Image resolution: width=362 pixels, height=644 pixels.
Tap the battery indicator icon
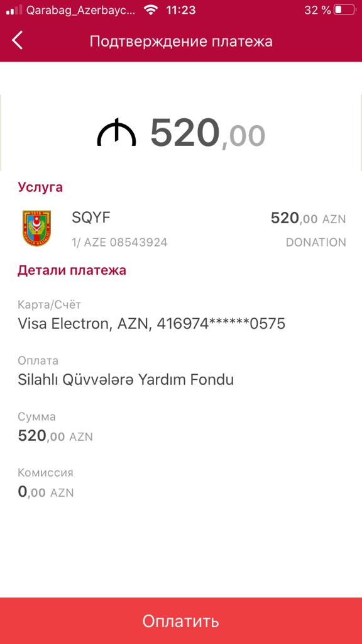pyautogui.click(x=344, y=10)
